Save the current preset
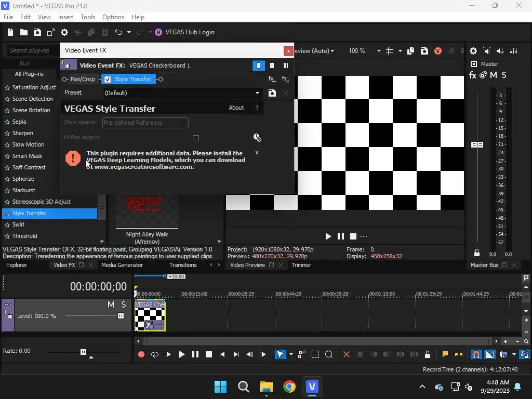 272,93
